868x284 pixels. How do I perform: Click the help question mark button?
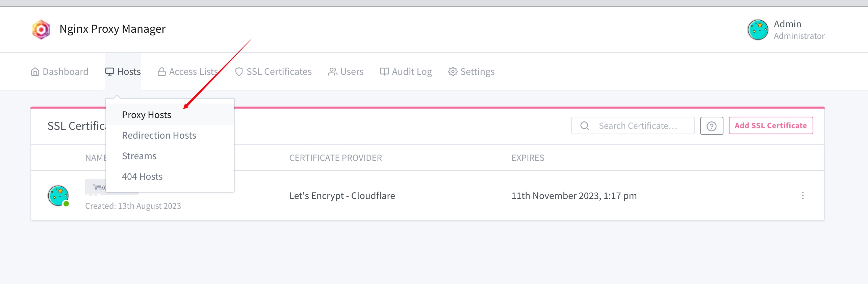coord(712,126)
